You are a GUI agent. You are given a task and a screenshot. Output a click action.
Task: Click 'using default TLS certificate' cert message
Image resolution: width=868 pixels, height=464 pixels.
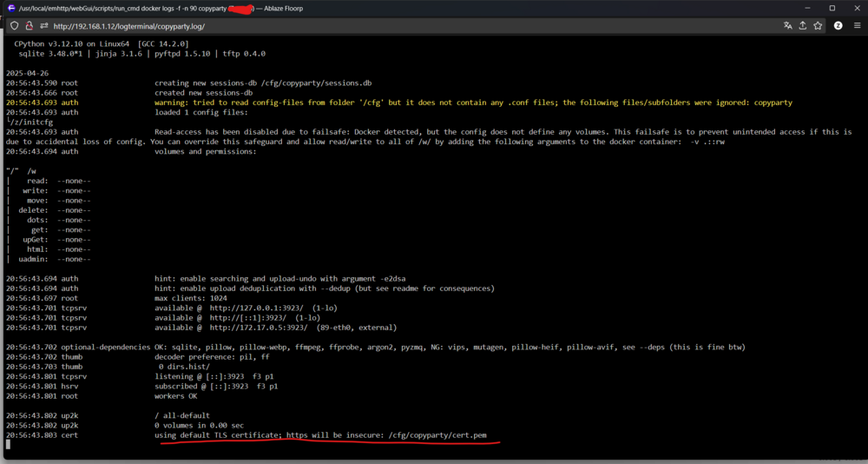point(320,435)
